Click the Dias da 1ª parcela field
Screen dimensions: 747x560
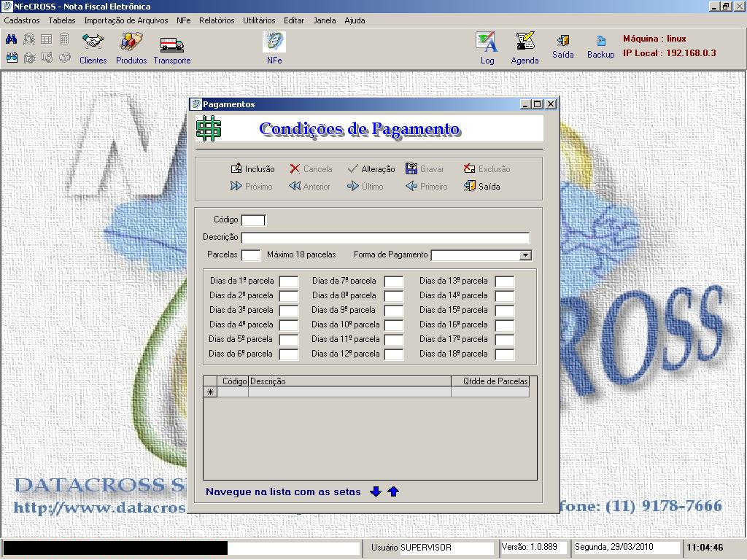coord(289,281)
